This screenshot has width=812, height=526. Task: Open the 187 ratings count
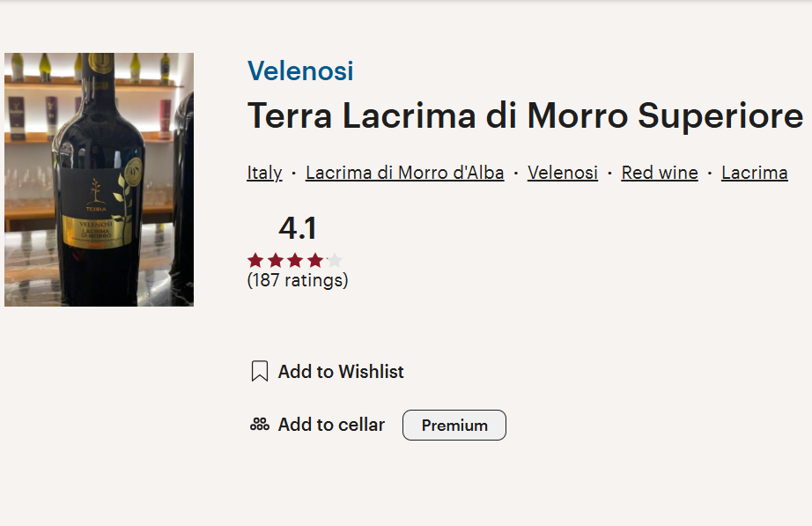pos(298,280)
